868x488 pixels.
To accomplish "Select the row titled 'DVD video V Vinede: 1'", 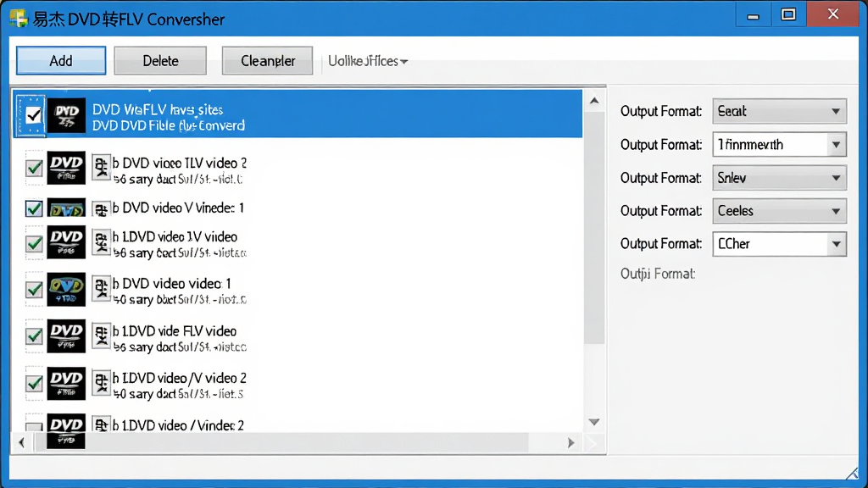I will 298,208.
